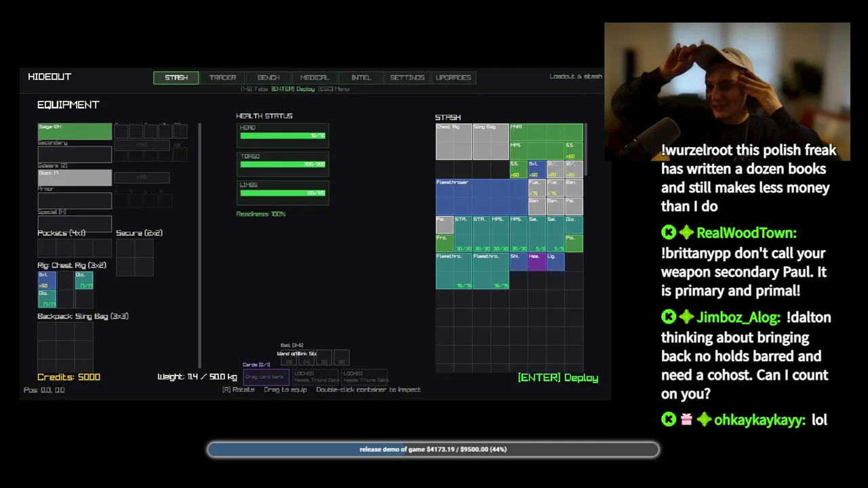
Task: Switch to the SETTINGS tab
Action: [407, 77]
